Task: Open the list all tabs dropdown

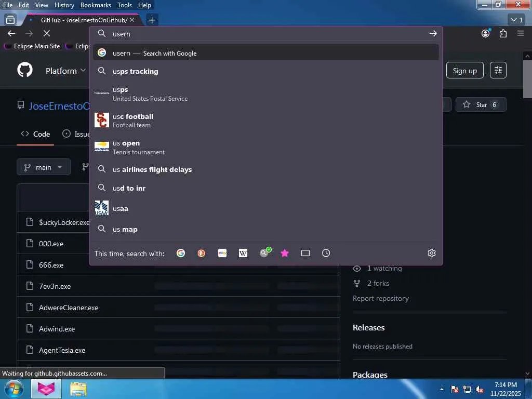Action: (517, 20)
